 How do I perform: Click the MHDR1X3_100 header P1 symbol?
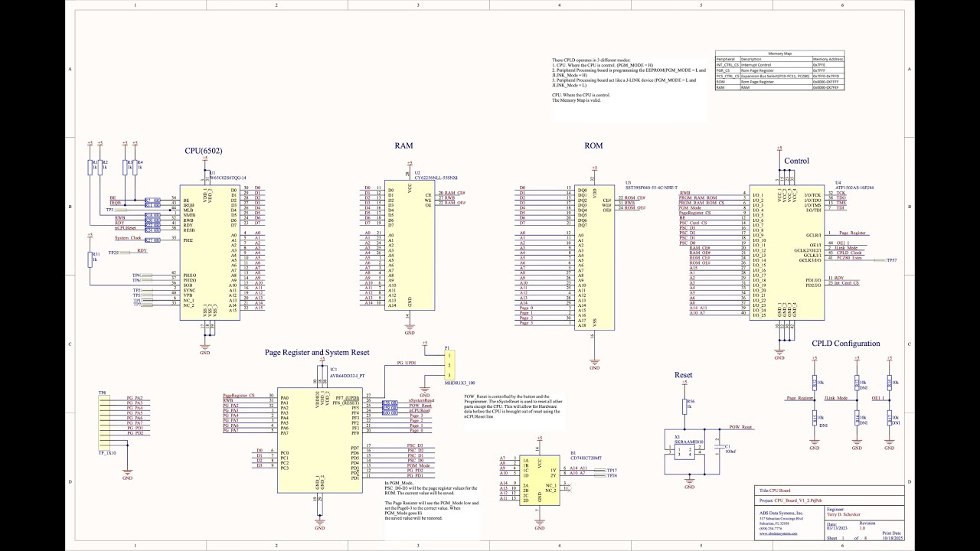(450, 364)
